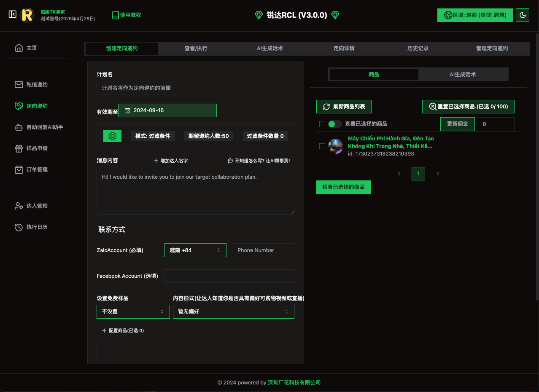Open the 内容形式 暂无偏好 dropdown
539x392 pixels.
(233, 311)
